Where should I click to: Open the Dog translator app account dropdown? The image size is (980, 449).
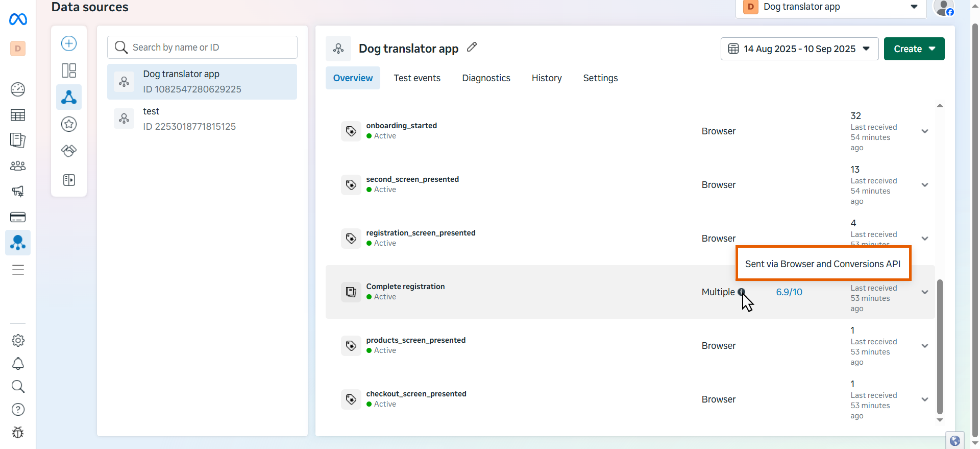click(831, 8)
